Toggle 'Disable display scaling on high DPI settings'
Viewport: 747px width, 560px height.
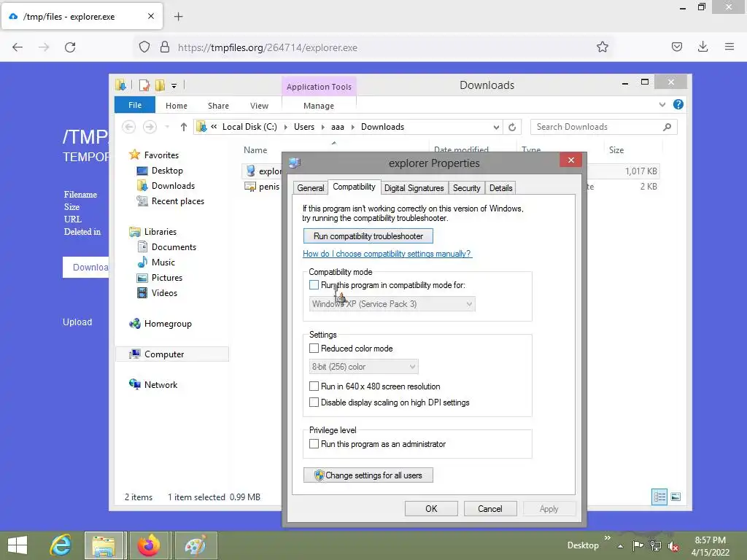tap(314, 402)
